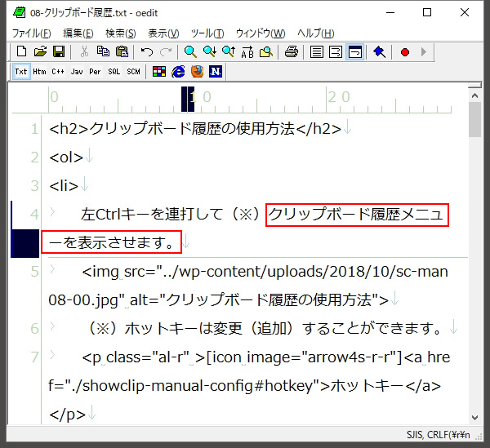Click the Undo arrow icon
Image resolution: width=490 pixels, height=448 pixels.
click(x=147, y=52)
